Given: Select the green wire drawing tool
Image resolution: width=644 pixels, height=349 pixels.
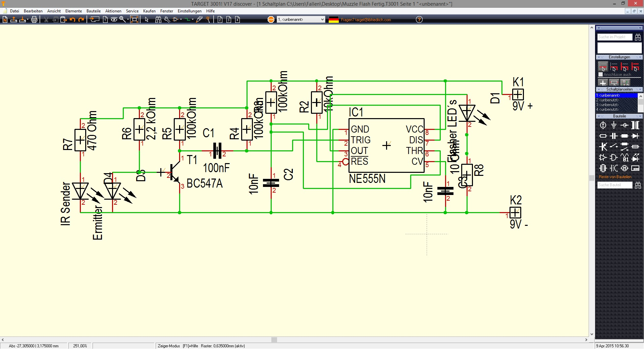Looking at the screenshot, I should (x=187, y=20).
